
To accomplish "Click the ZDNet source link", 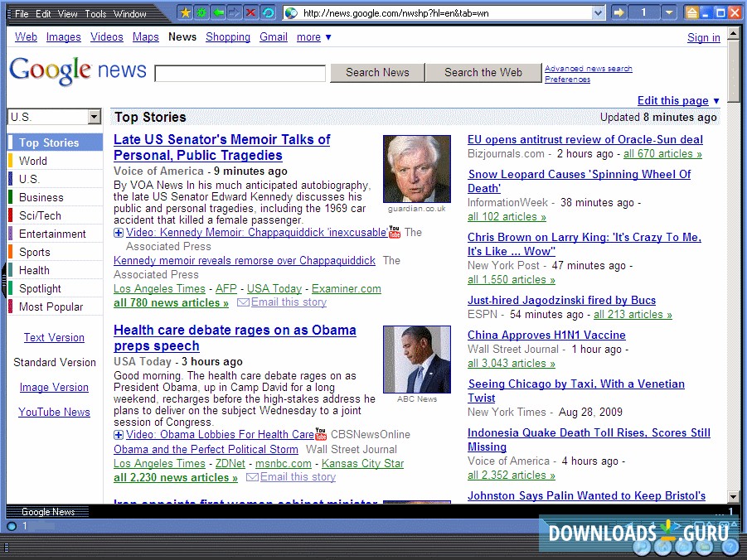I will tap(230, 463).
